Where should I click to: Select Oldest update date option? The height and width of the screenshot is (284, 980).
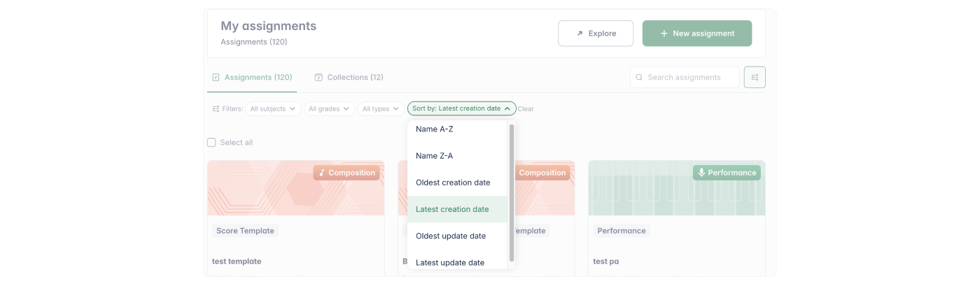pyautogui.click(x=457, y=236)
